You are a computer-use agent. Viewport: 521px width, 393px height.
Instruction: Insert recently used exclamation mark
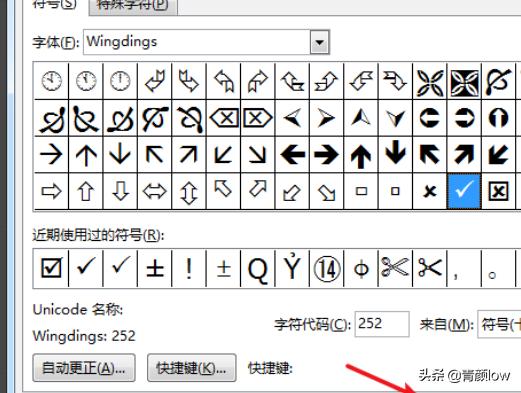coord(189,268)
